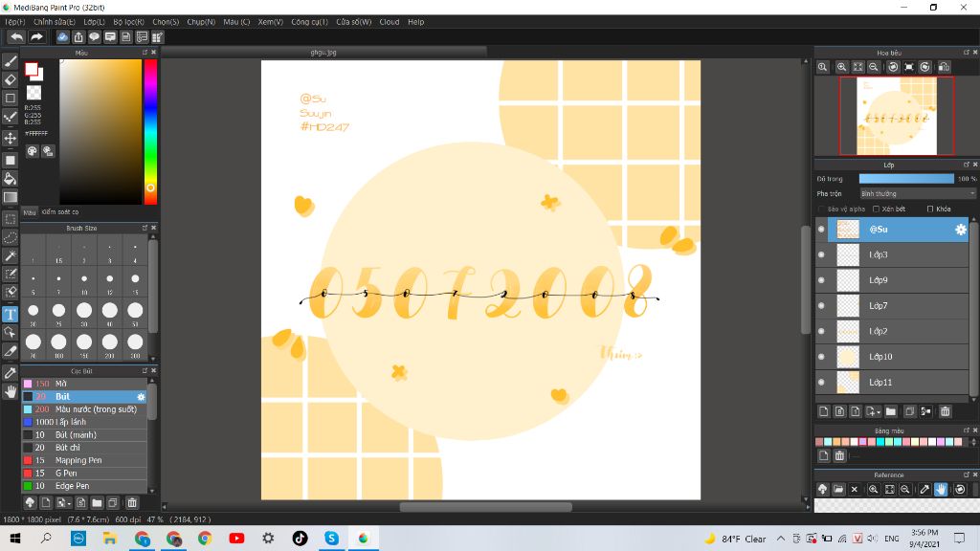
Task: Hide the Lớp2 layer
Action: click(821, 332)
